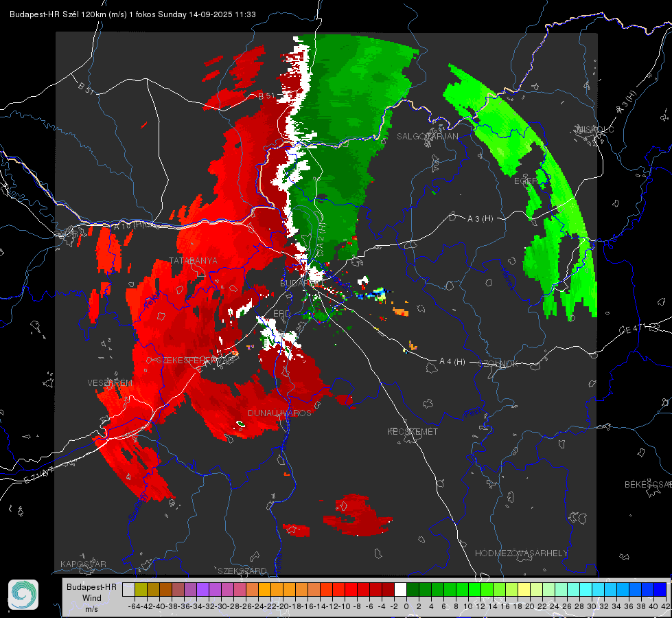Pick the olive swatch between -64 and -42

coord(141,589)
